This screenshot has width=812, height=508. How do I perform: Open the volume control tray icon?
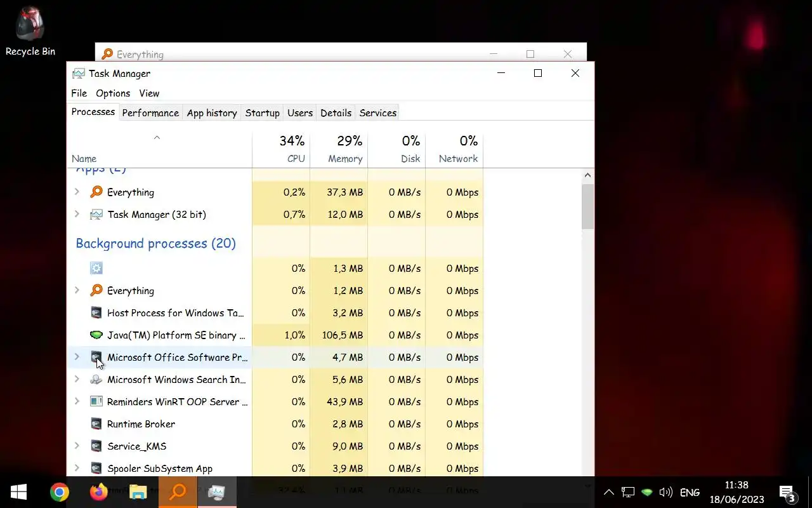(665, 492)
